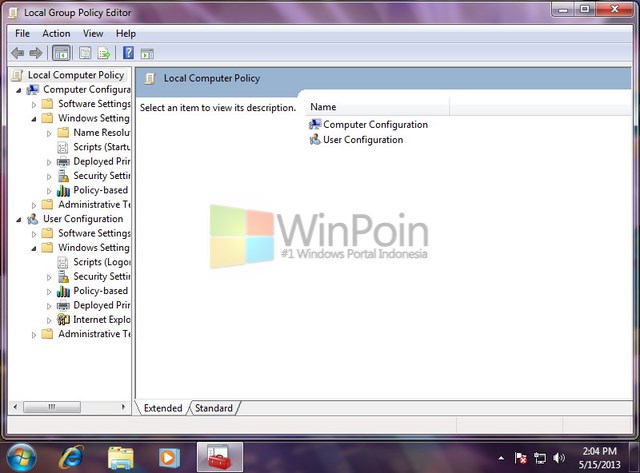Expand Administrative Templates under Computer Configuration
The width and height of the screenshot is (640, 473).
34,205
